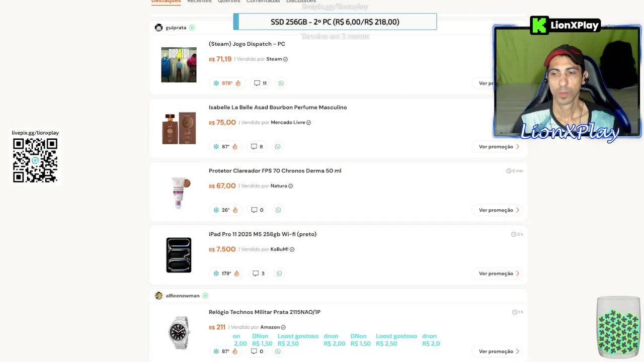Click snowflake icon on Relógio Technos deal

click(216, 351)
